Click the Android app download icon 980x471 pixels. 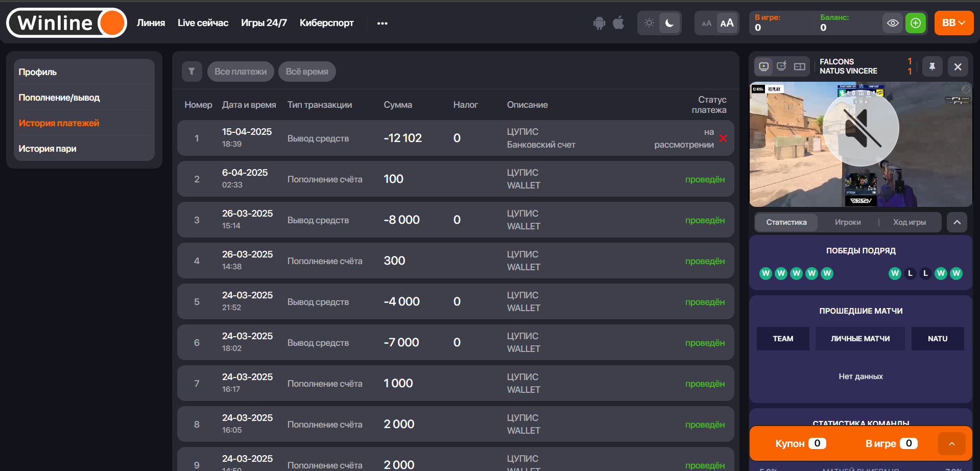599,23
